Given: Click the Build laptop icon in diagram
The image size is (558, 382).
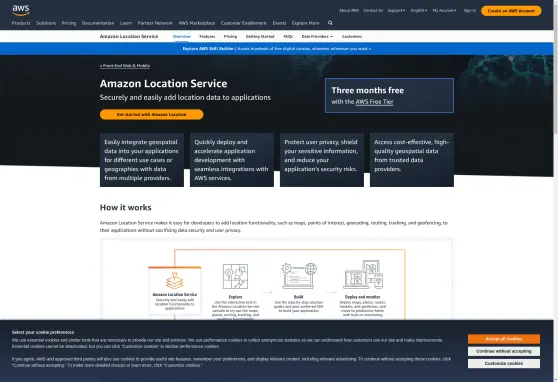Looking at the screenshot, I should (x=299, y=276).
